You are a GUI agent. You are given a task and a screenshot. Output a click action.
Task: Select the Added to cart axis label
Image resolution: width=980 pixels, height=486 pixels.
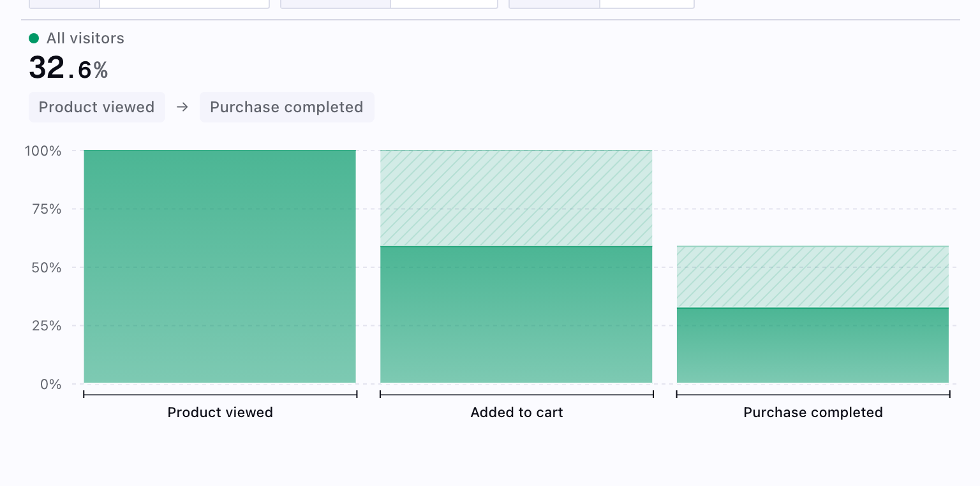(516, 413)
